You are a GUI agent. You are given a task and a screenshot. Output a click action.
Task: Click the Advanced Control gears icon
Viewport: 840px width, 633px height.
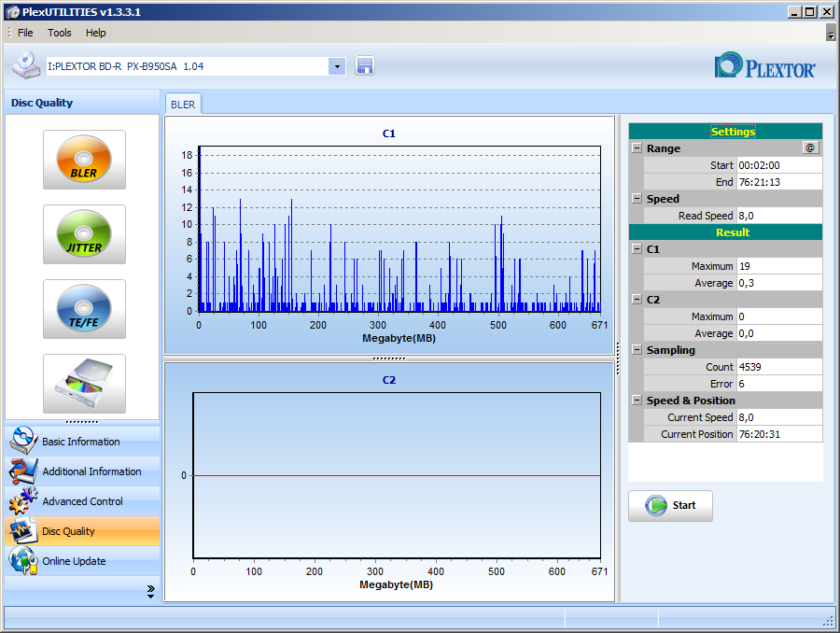(23, 500)
